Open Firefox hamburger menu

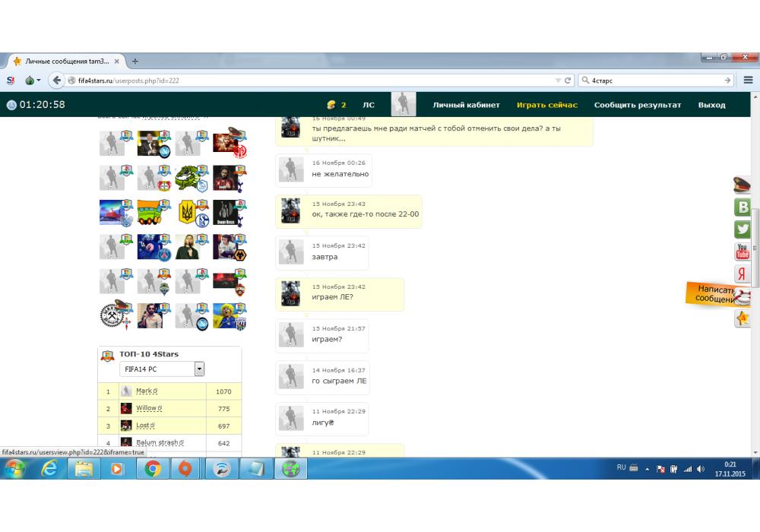point(748,80)
